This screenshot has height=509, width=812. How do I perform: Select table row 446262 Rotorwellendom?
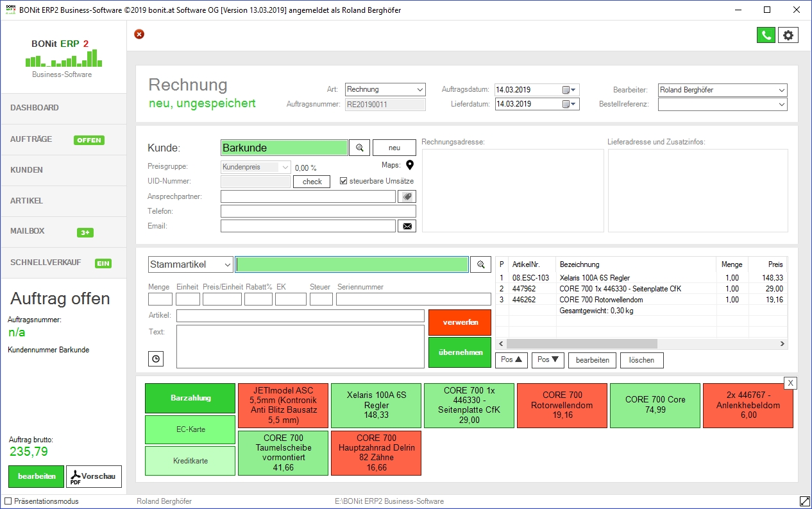641,300
